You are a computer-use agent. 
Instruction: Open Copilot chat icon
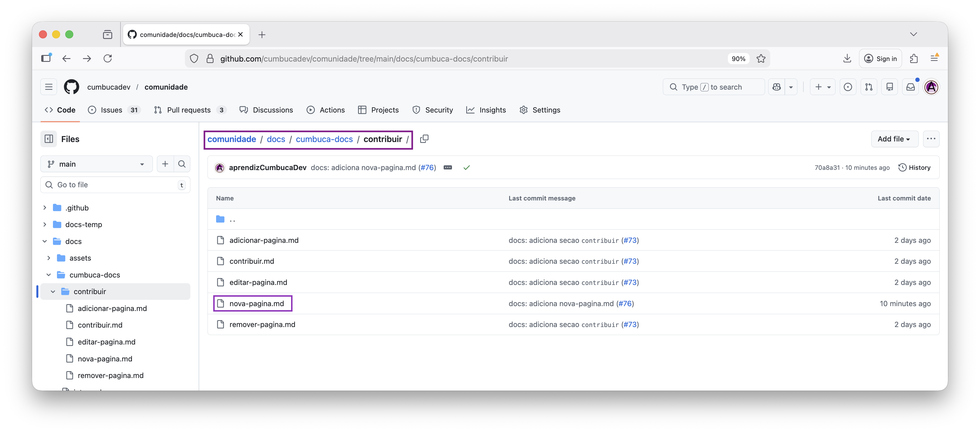[x=777, y=87]
